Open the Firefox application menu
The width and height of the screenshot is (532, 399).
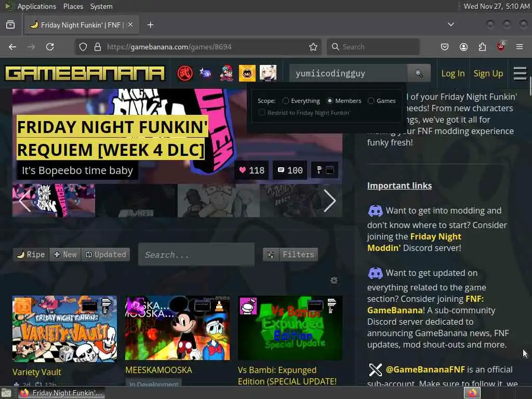[x=520, y=47]
